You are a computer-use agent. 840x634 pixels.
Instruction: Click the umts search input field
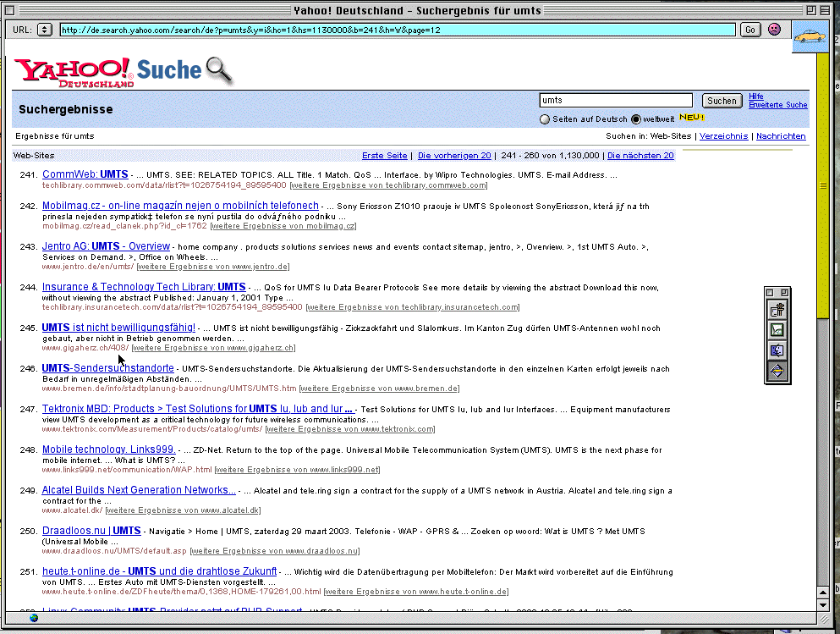(x=615, y=100)
